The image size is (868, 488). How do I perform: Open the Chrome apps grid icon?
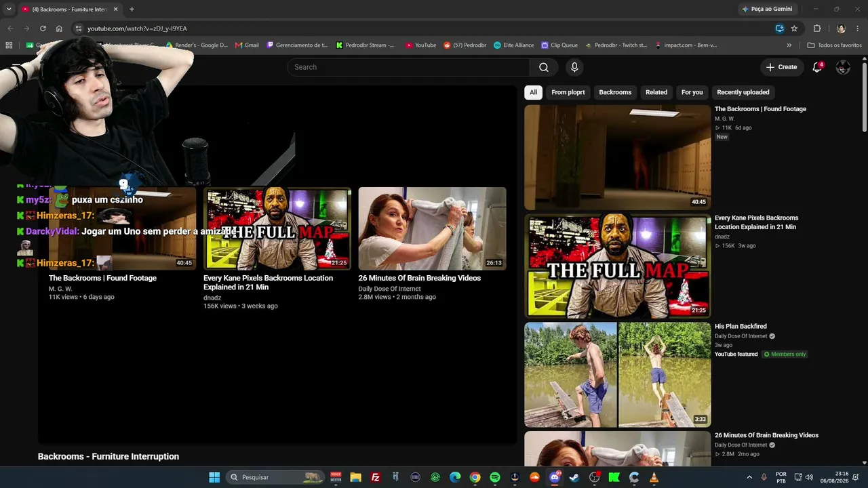(9, 45)
